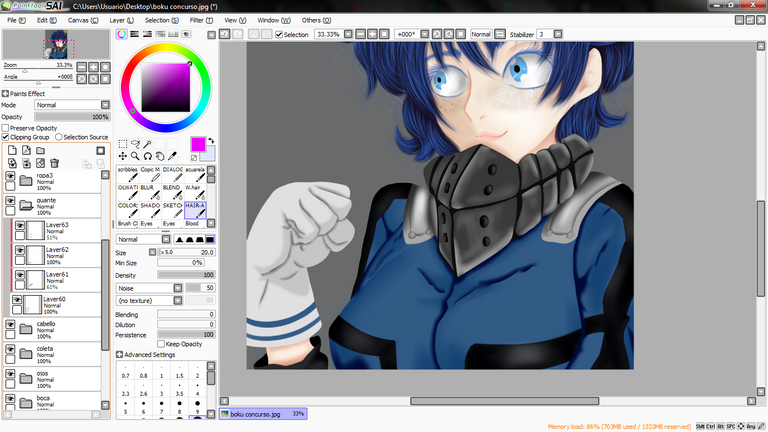Click the undo toolbar button
Screen dimensions: 768x432
coord(225,34)
